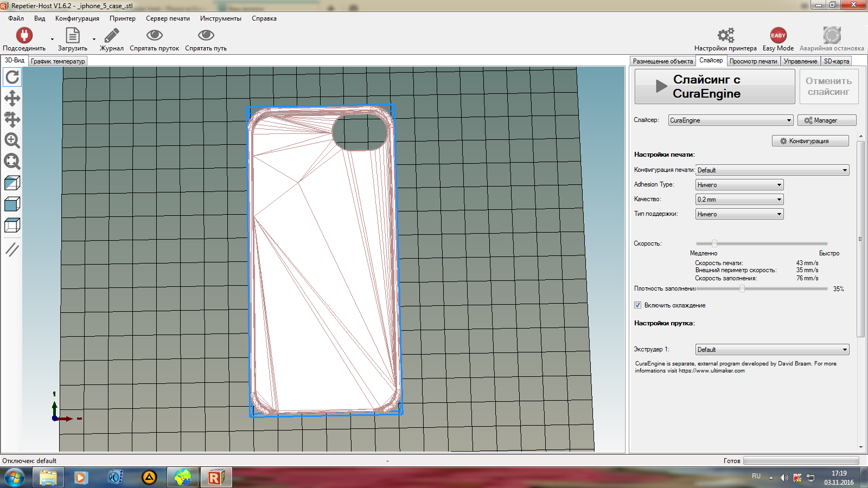
Task: Click the Подсоединить connect power icon
Action: click(24, 36)
